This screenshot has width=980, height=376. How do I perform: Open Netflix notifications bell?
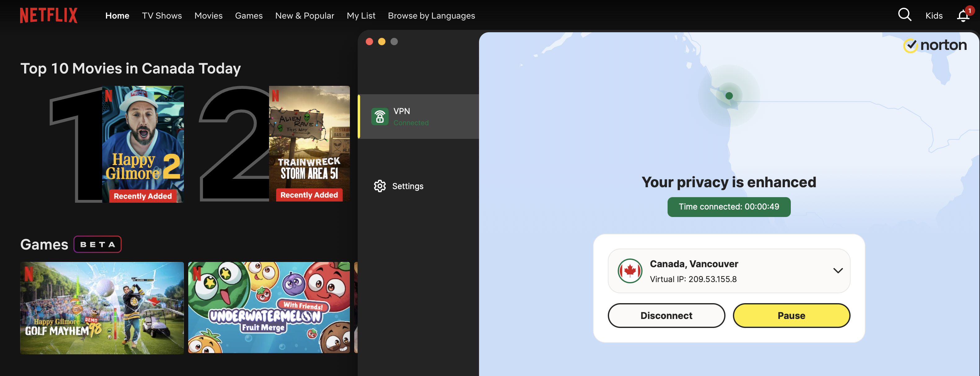pyautogui.click(x=963, y=15)
